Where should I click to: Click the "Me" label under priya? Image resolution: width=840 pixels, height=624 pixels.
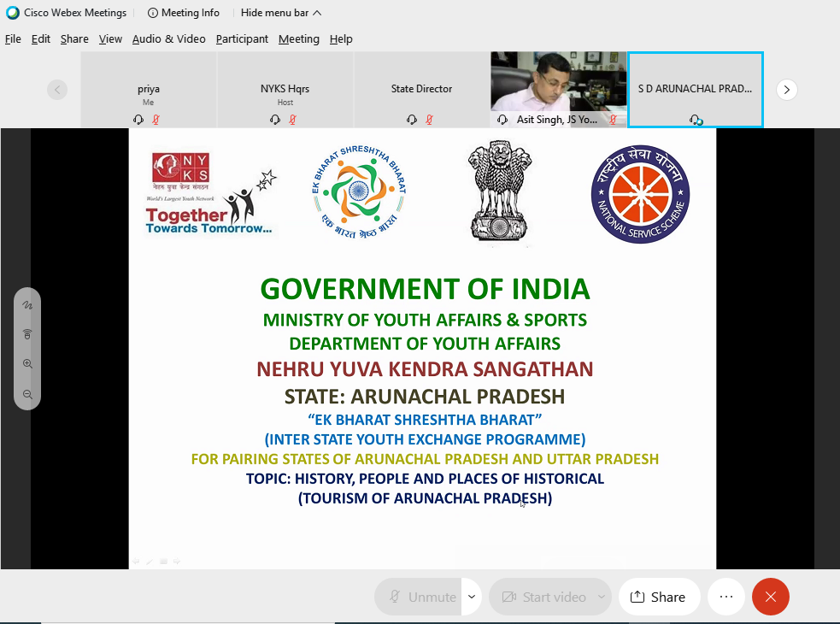(149, 103)
